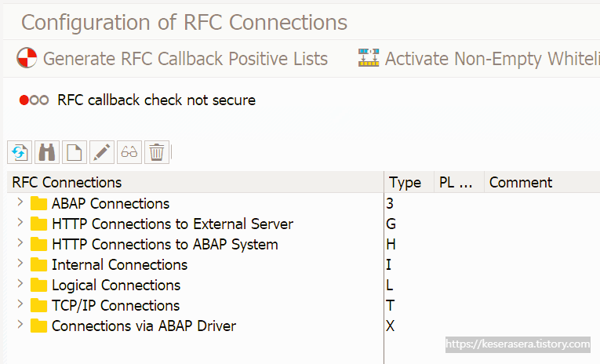Expand the TCP/IP Connections node
Screen dimensions: 600x364
pos(20,304)
